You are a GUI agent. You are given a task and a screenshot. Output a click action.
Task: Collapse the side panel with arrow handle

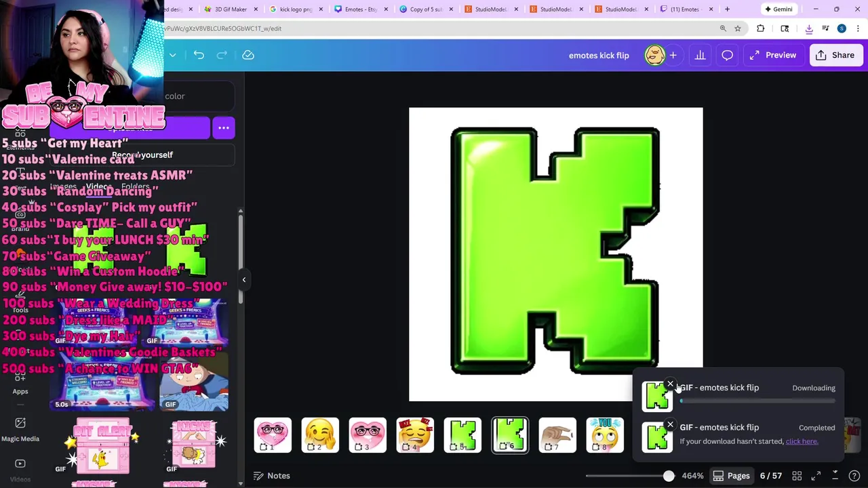244,279
